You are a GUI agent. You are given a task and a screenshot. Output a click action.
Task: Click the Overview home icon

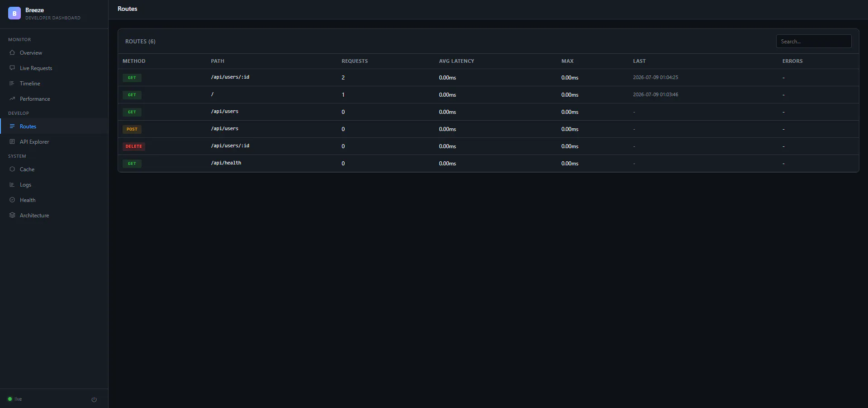tap(12, 53)
